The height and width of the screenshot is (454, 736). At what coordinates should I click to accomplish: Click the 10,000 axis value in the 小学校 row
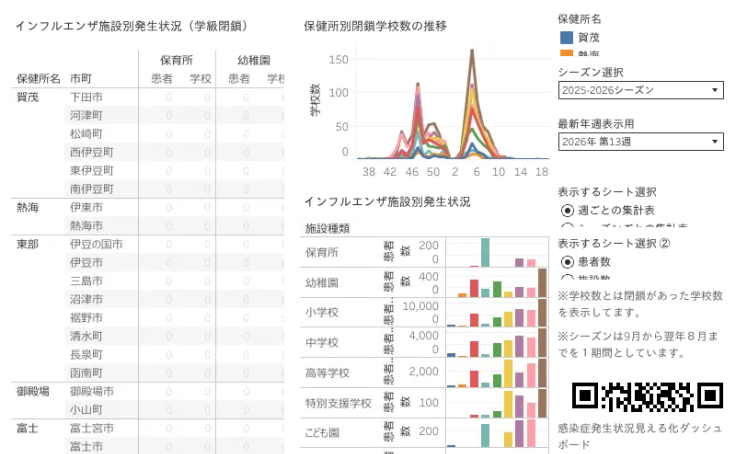point(420,306)
